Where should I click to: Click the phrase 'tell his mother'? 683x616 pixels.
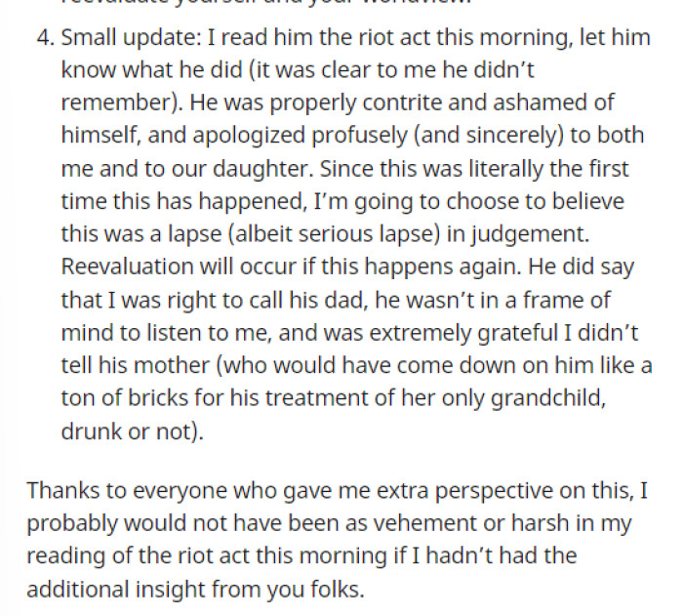point(136,365)
